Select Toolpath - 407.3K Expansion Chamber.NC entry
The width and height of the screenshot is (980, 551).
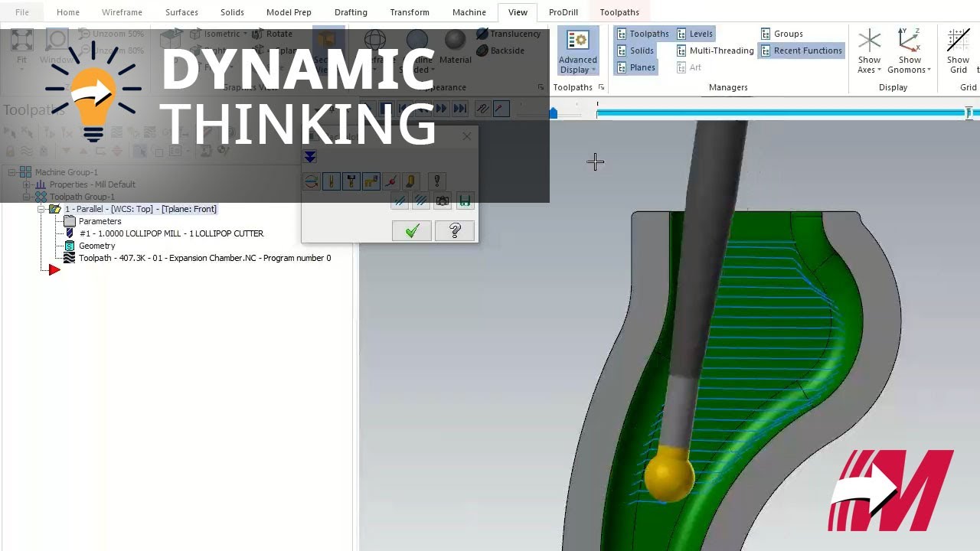point(204,258)
